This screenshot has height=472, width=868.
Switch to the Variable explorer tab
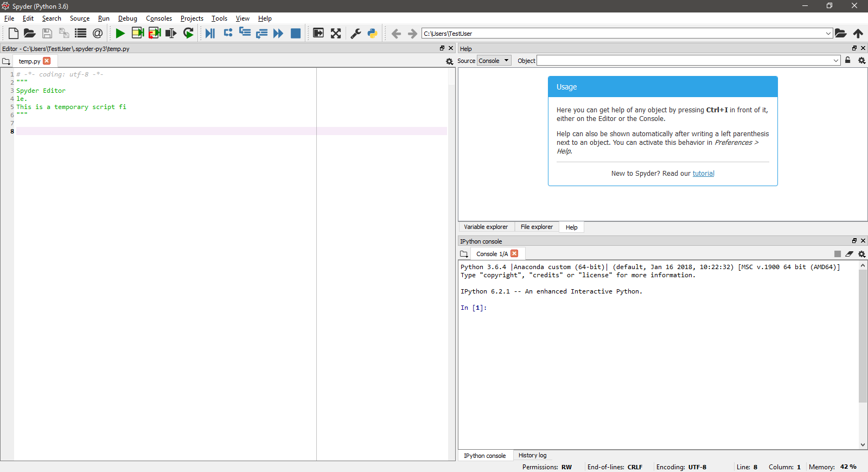point(486,227)
